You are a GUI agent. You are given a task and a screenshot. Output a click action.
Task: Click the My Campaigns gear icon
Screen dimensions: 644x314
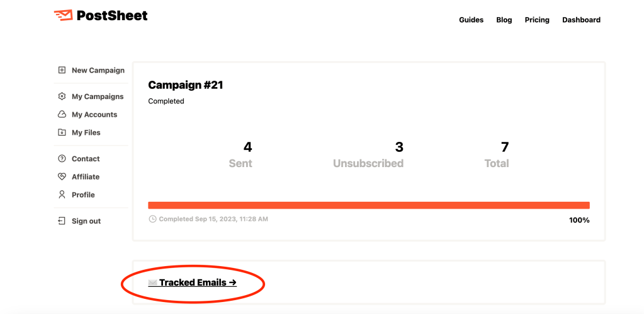click(62, 96)
